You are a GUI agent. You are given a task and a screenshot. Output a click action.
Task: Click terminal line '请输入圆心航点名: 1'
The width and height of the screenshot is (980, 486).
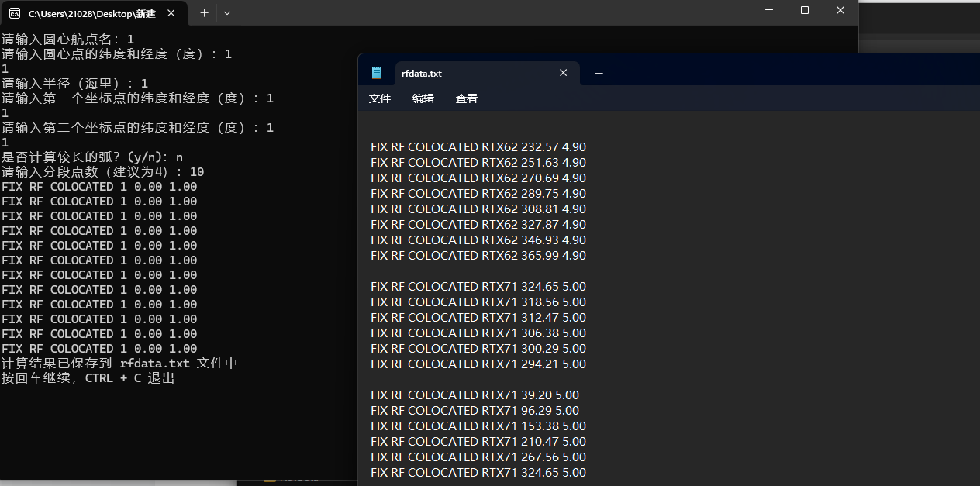(68, 39)
